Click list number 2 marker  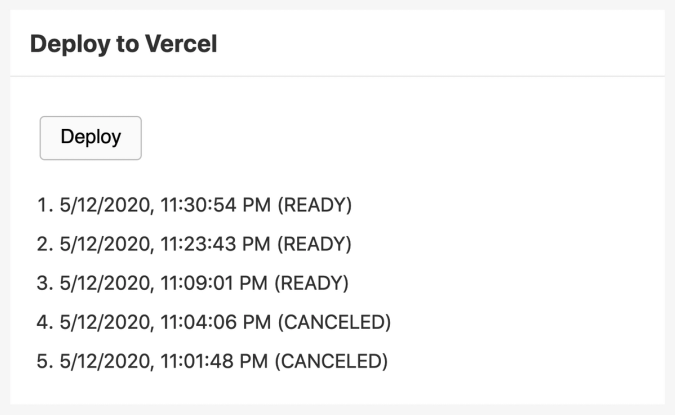(45, 244)
